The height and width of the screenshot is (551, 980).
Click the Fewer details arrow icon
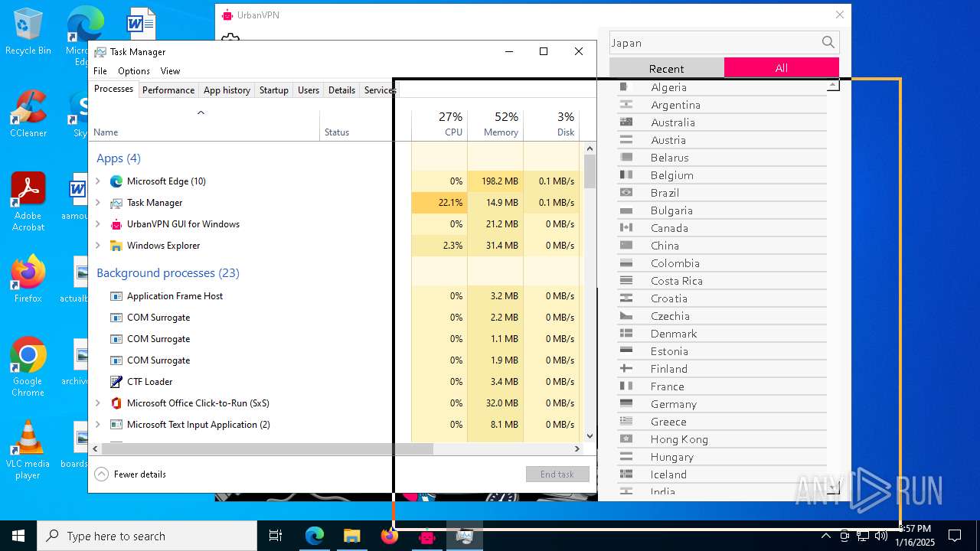[101, 474]
